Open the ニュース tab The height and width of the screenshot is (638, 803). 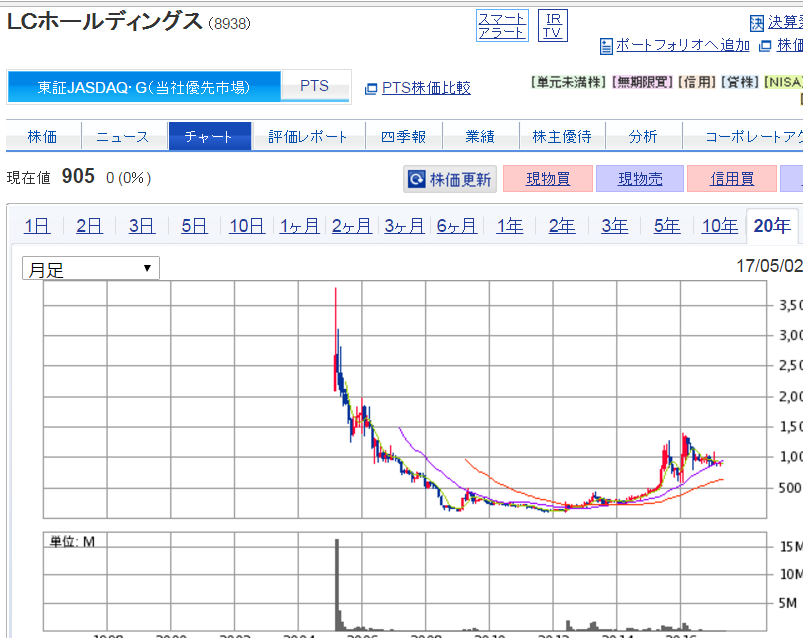pyautogui.click(x=122, y=136)
